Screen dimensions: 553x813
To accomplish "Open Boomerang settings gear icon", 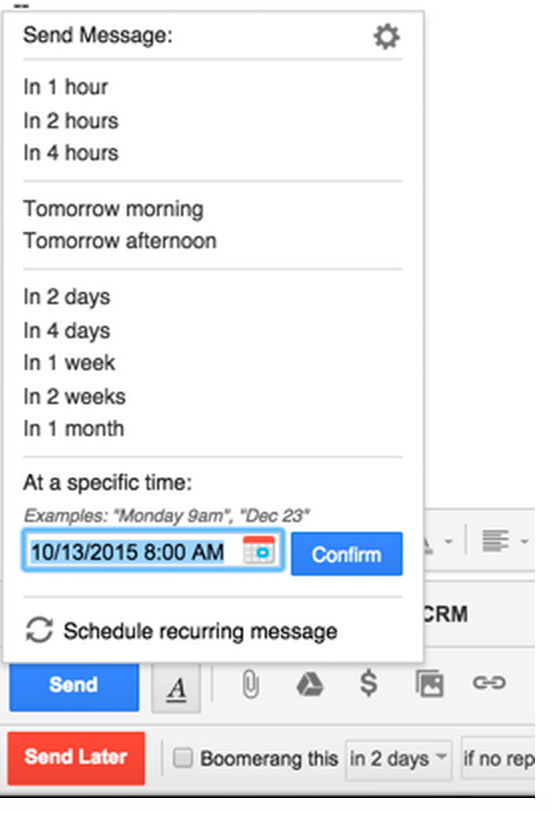I will [387, 37].
